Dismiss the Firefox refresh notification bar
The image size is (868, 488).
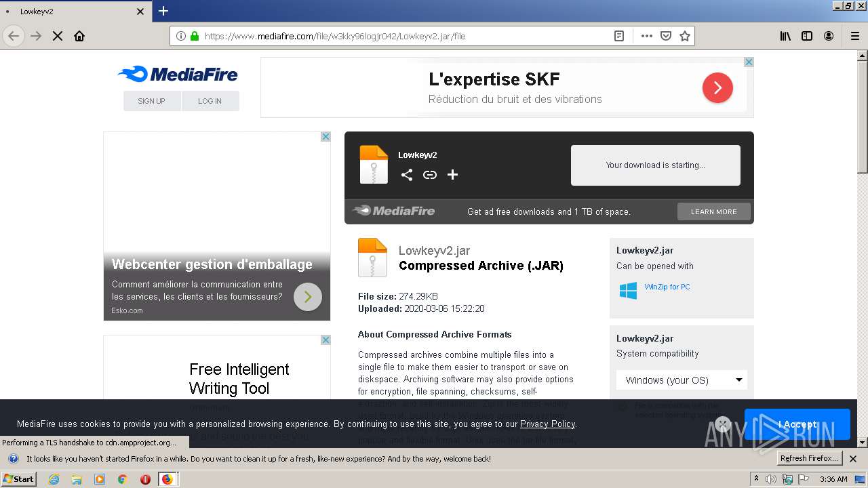(853, 459)
